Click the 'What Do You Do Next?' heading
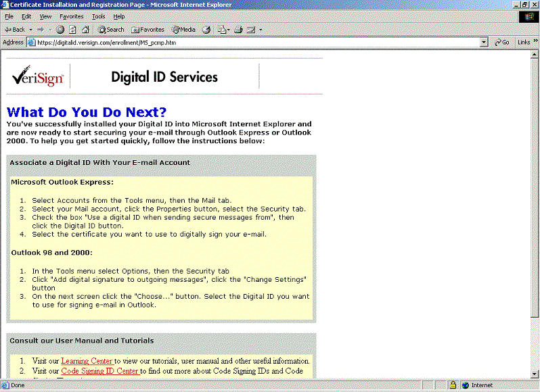540x392 pixels. click(87, 112)
